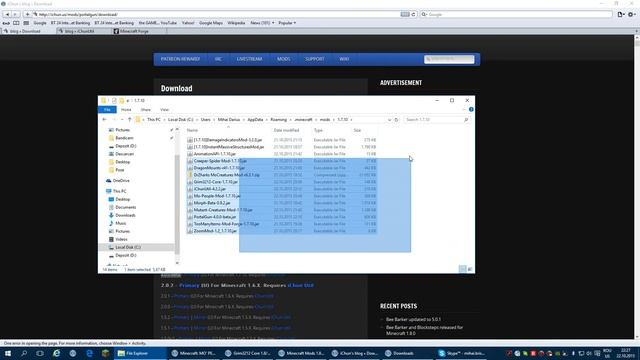Viewport: 640px width, 360px height.
Task: Open Documents in the navigation pane
Action: [125, 207]
